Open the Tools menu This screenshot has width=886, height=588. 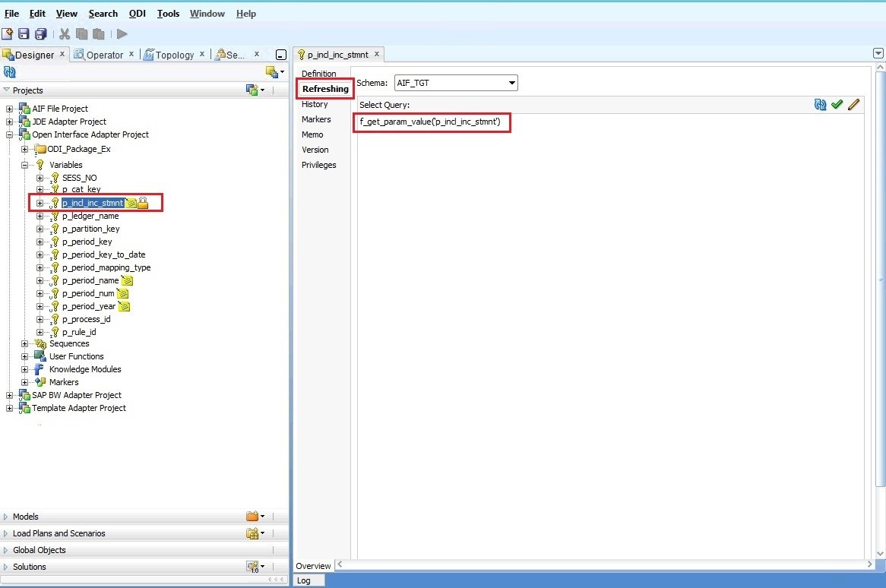click(168, 13)
